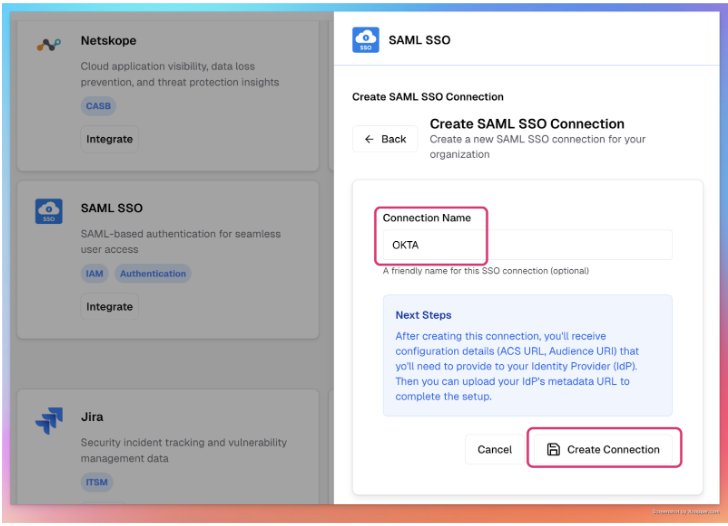Click the "After creating this connection" paragraph
Image resolution: width=728 pixels, height=526 pixels.
click(517, 366)
